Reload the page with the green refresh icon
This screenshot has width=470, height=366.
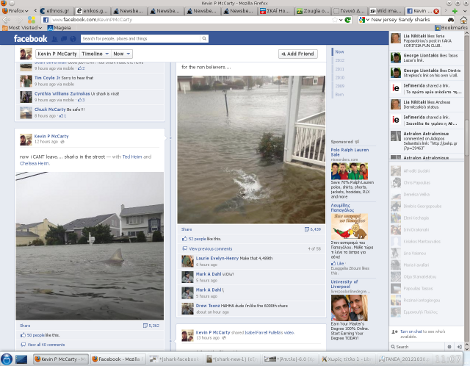[x=348, y=20]
